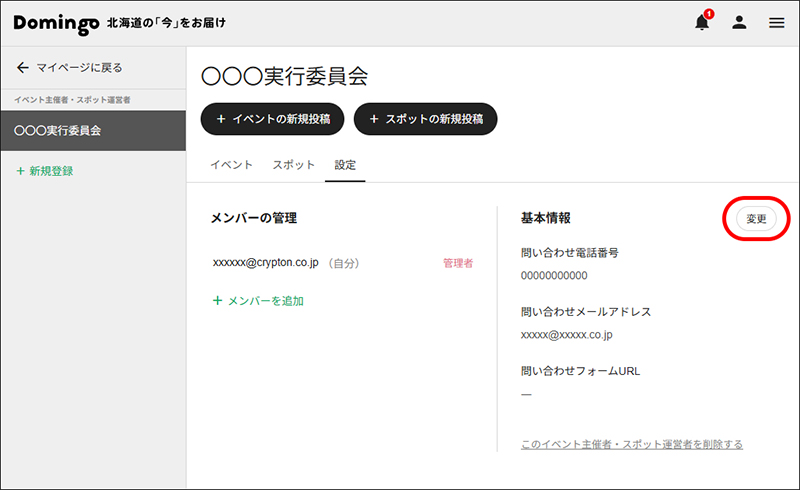This screenshot has height=490, width=800.
Task: Click the plus icon beside 新規登録
Action: point(20,171)
